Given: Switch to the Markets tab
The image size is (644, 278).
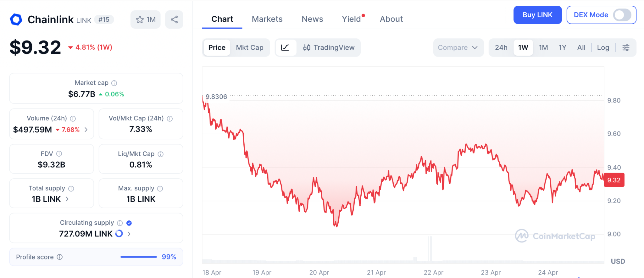Looking at the screenshot, I should [267, 19].
